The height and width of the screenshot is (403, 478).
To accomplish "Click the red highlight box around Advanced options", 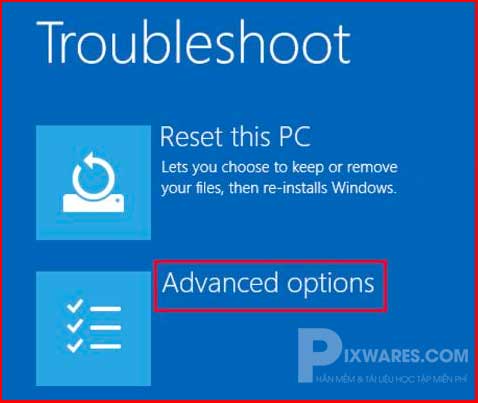I will point(270,286).
